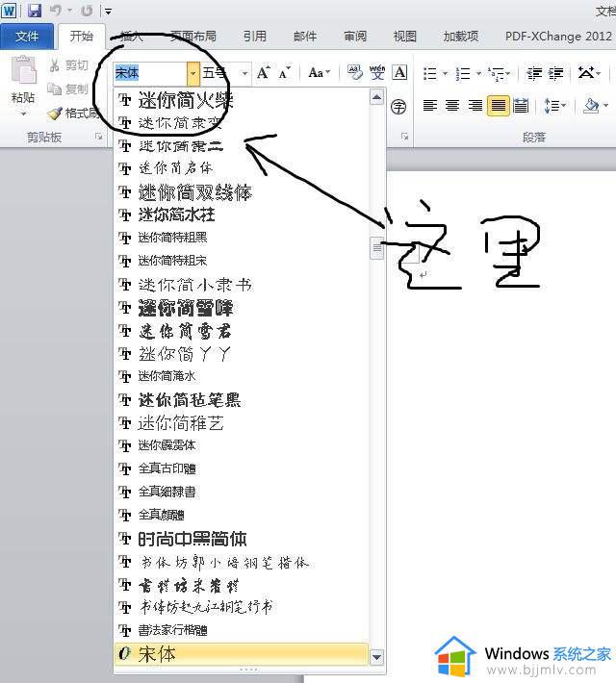This screenshot has width=616, height=683.
Task: Select font 迷你简双线体 from the list
Action: pos(241,192)
